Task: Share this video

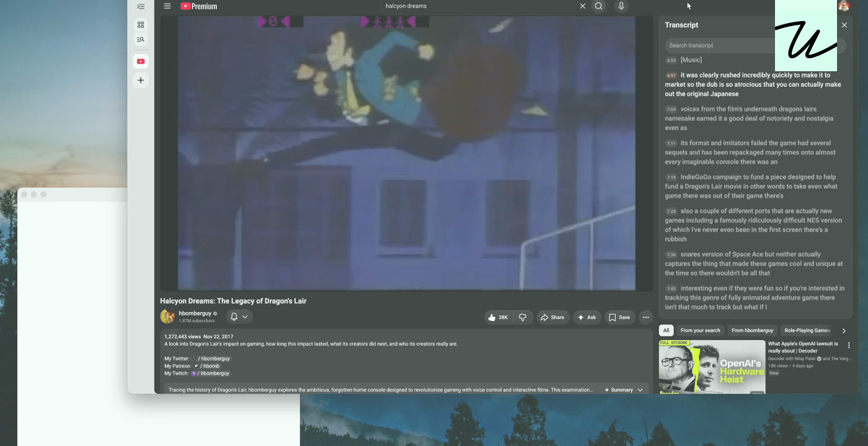Action: click(552, 317)
